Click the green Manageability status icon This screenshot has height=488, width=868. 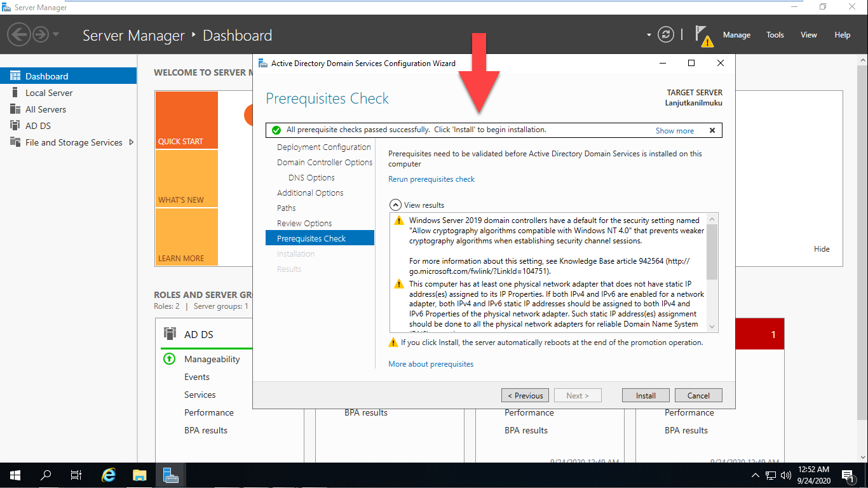click(x=169, y=359)
